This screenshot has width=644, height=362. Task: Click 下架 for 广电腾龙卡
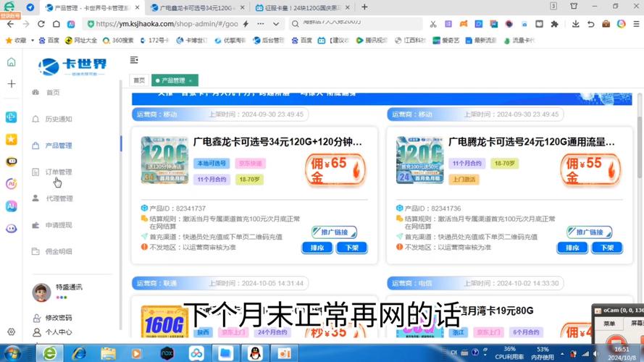click(607, 248)
